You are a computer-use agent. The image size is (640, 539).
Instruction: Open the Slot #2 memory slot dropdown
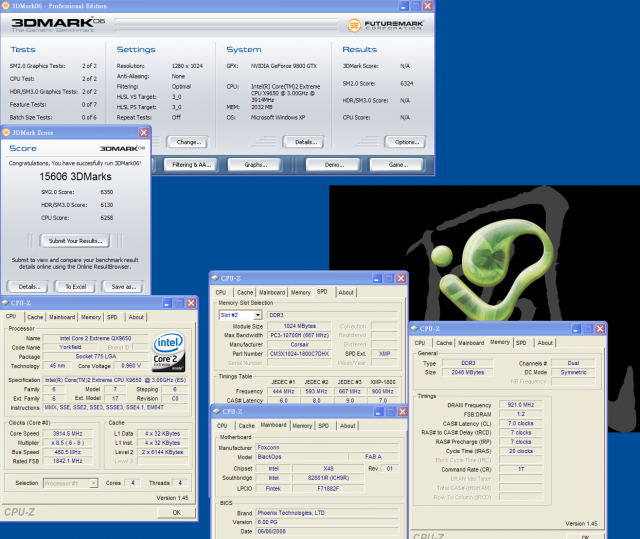coord(258,315)
